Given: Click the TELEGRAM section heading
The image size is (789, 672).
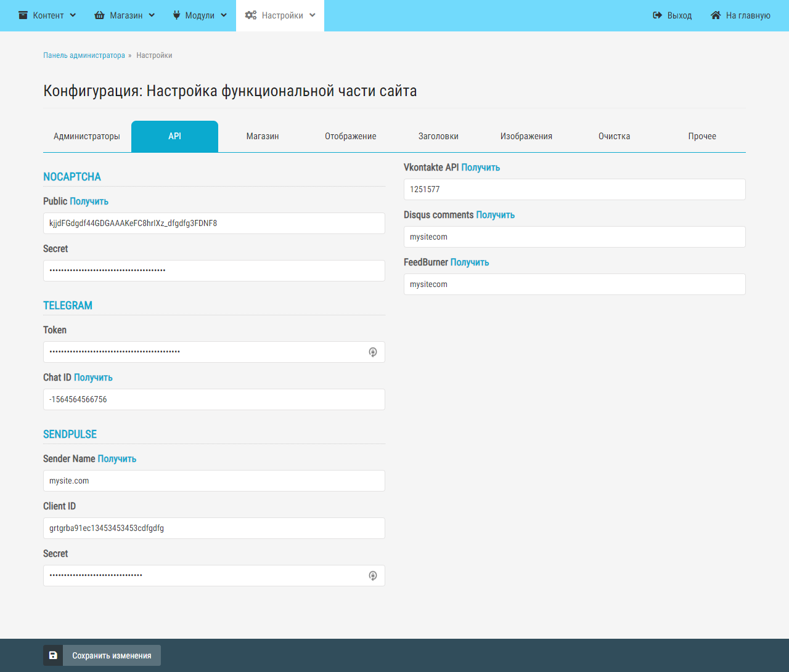Looking at the screenshot, I should (x=68, y=306).
